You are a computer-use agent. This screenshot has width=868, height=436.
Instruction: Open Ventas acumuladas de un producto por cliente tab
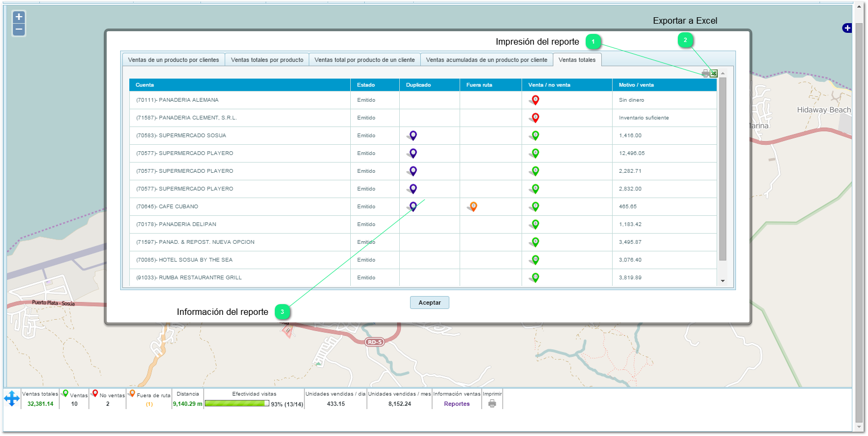click(x=487, y=60)
